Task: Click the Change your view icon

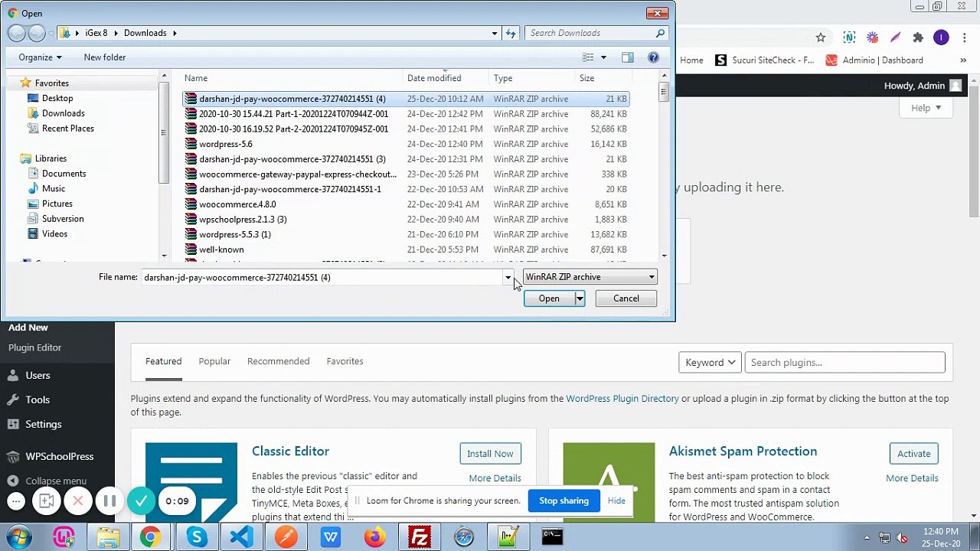Action: (x=588, y=57)
